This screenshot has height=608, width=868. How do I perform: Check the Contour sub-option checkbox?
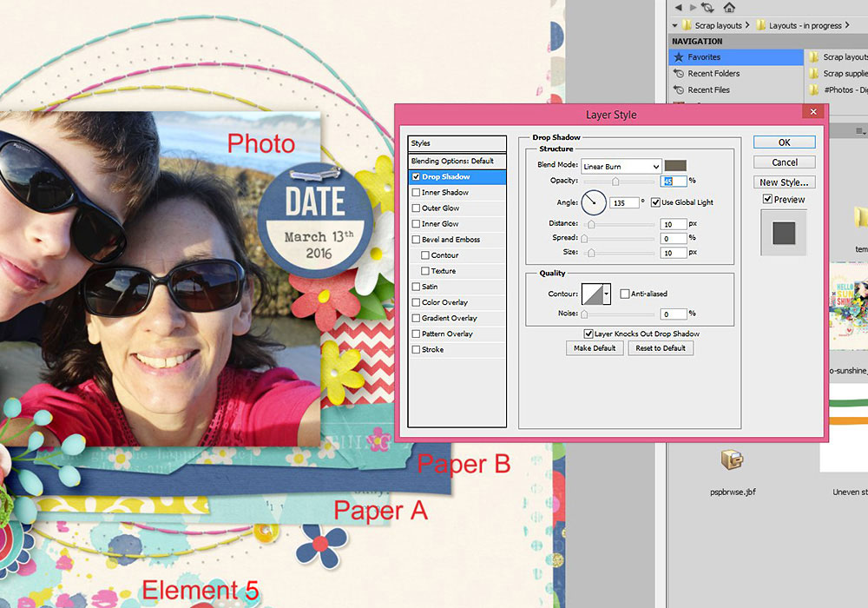(x=425, y=255)
